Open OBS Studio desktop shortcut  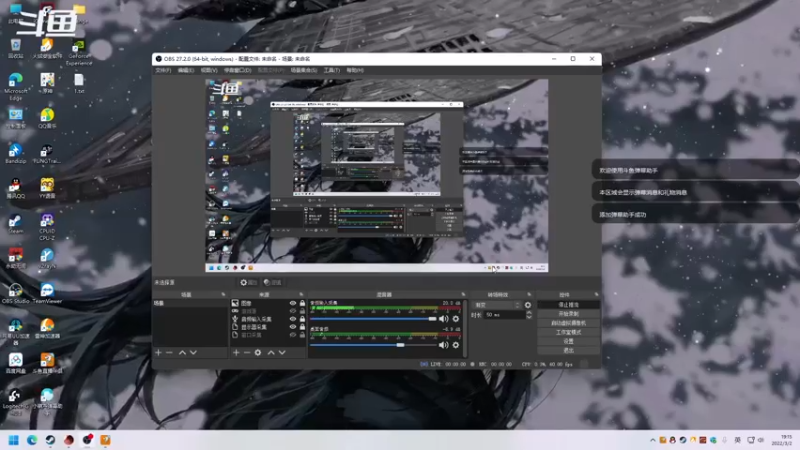15,293
